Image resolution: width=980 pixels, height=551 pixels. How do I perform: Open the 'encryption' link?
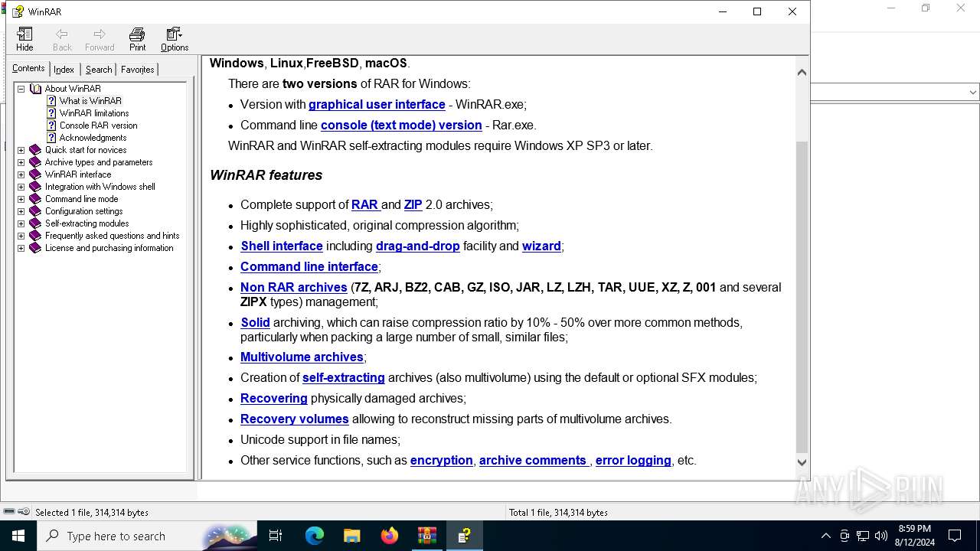442,461
